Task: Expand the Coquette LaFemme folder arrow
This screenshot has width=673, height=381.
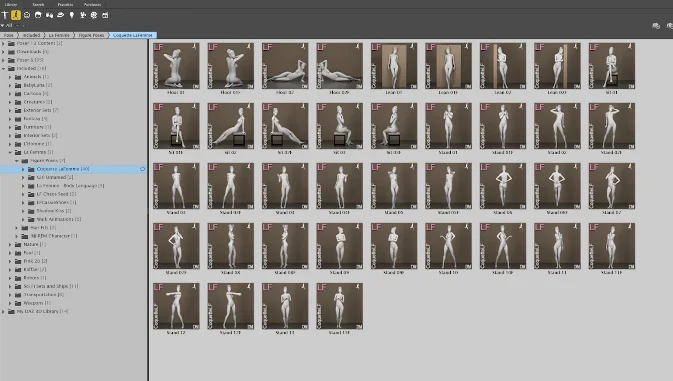Action: [23, 169]
